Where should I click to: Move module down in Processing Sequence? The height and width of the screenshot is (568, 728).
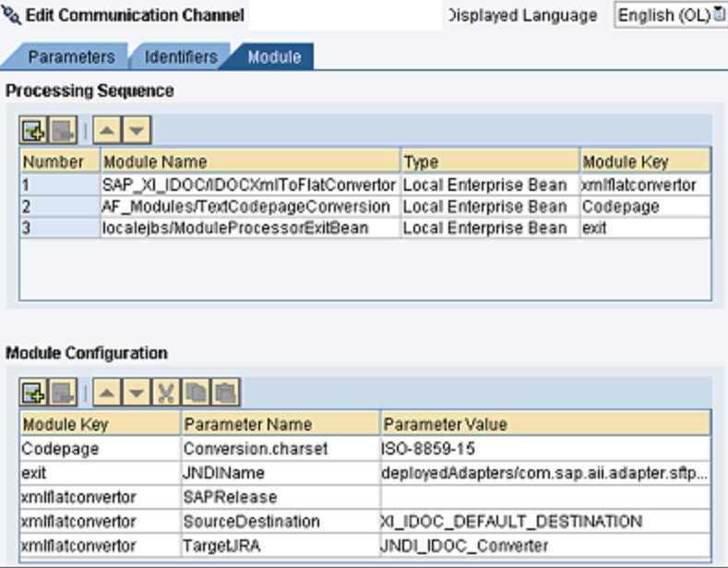click(x=137, y=130)
